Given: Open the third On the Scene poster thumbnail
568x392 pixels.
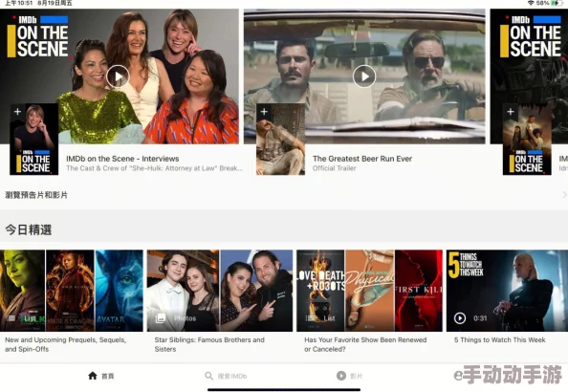Looking at the screenshot, I should (x=527, y=140).
